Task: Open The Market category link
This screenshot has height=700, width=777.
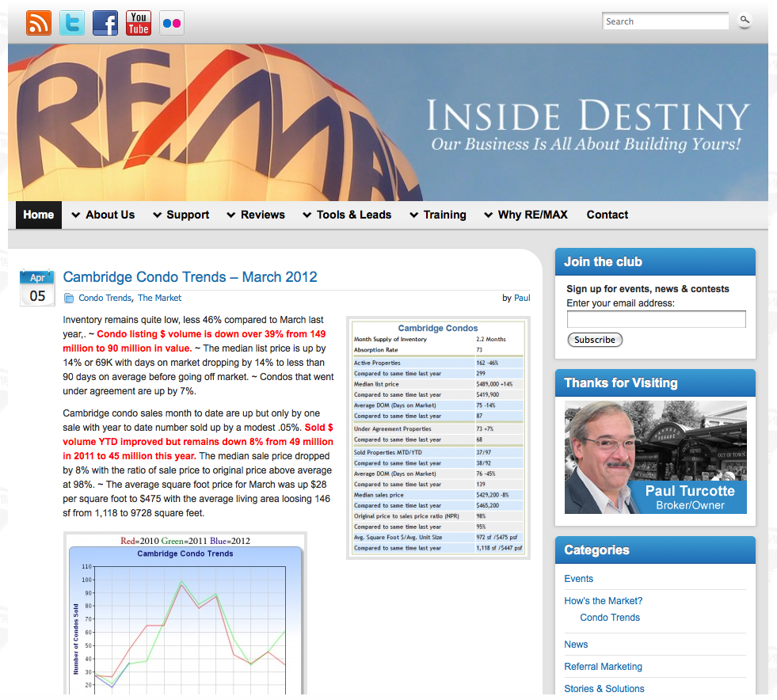Action: [159, 298]
